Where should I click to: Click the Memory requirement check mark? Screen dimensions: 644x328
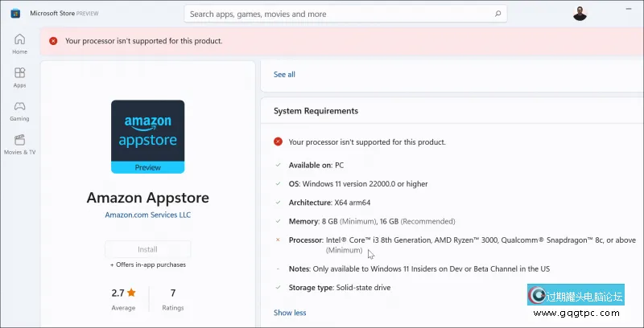pyautogui.click(x=278, y=221)
